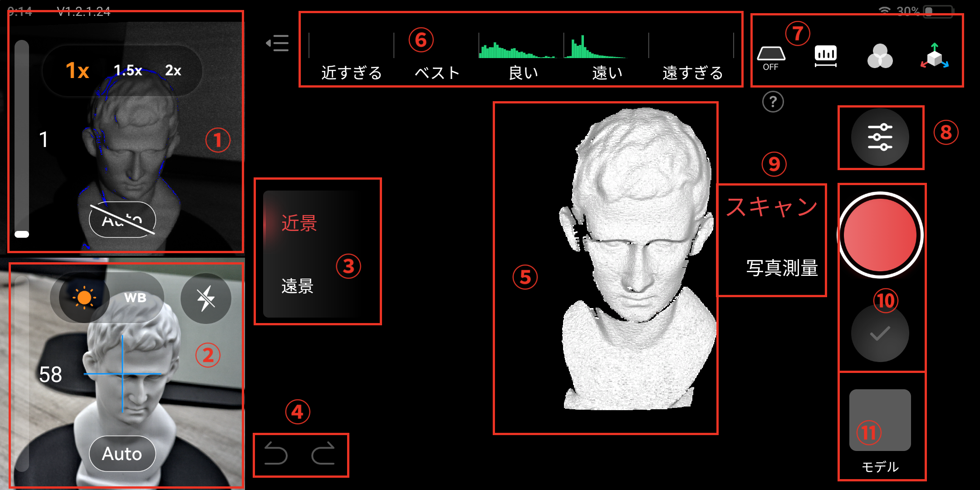Toggle the flash light icon
This screenshot has width=980, height=490.
[206, 298]
